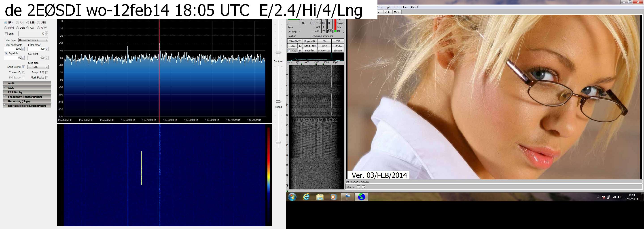644x229 pixels.
Task: Click the FIX button
Action: click(324, 41)
